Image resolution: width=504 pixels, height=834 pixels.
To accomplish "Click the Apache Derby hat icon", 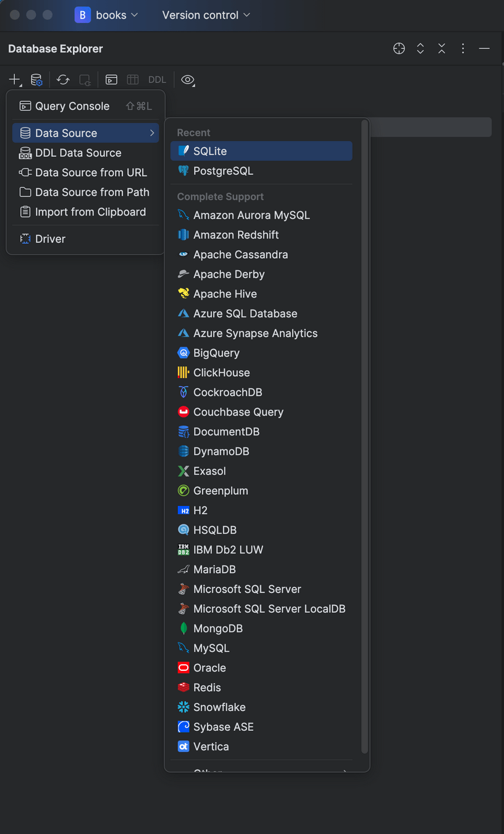I will [x=183, y=274].
